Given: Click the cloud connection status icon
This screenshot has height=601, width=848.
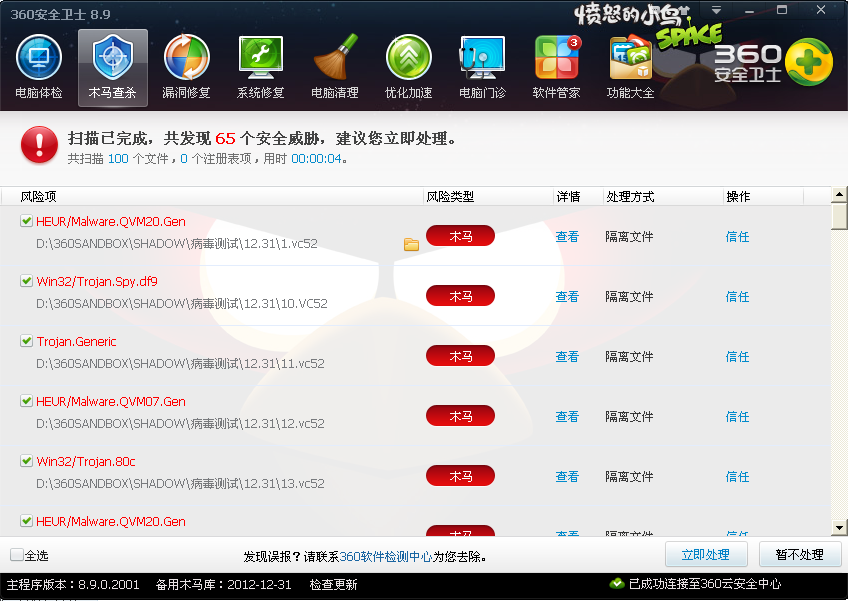Looking at the screenshot, I should pos(617,584).
